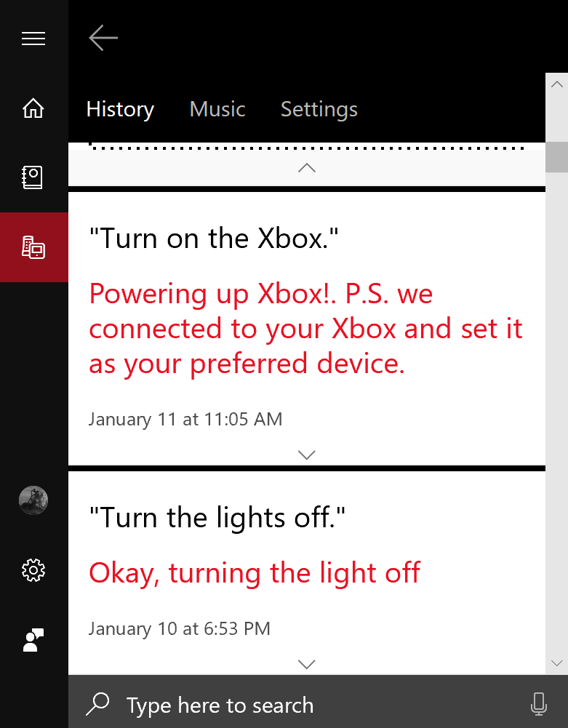Collapse the entry using the upward chevron

tap(306, 167)
